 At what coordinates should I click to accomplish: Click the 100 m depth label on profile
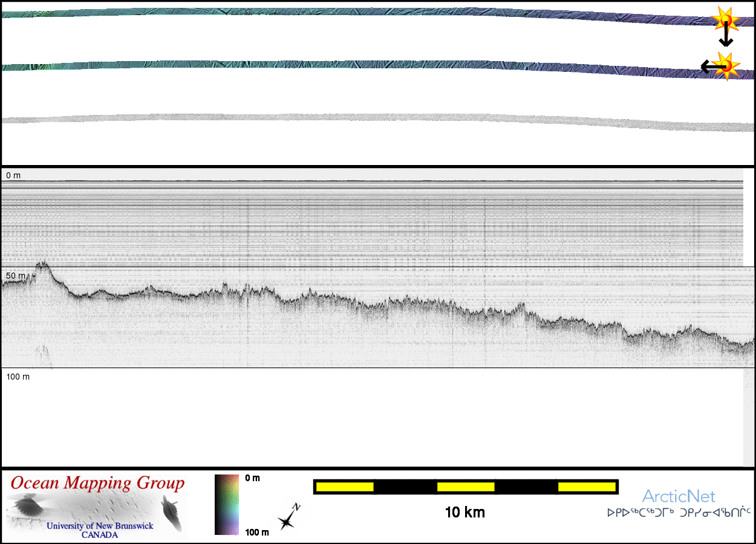click(x=18, y=377)
